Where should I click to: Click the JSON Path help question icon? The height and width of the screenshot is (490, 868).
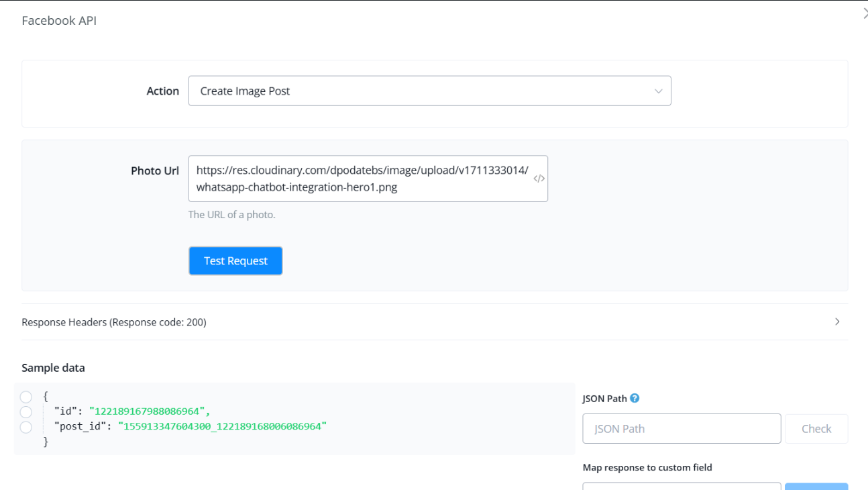635,398
